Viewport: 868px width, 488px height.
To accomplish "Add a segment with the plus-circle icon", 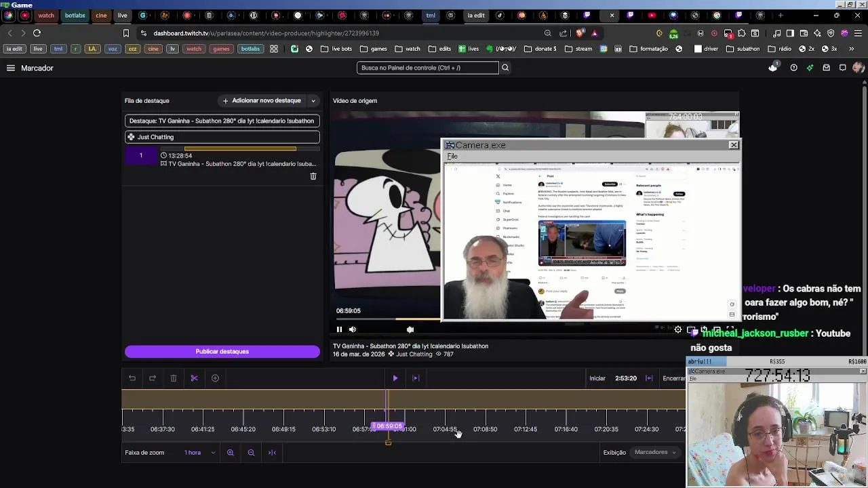I will pyautogui.click(x=215, y=378).
